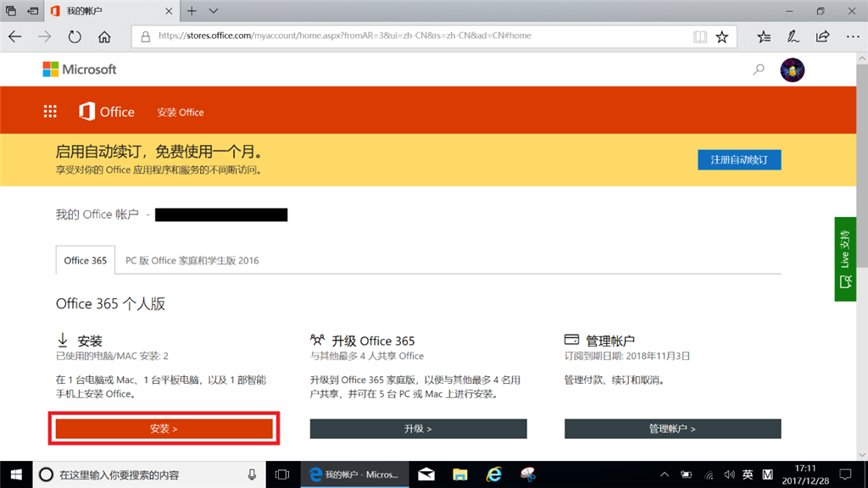The height and width of the screenshot is (488, 868).
Task: Click the download arrow icon beside 安装
Action: tap(63, 340)
